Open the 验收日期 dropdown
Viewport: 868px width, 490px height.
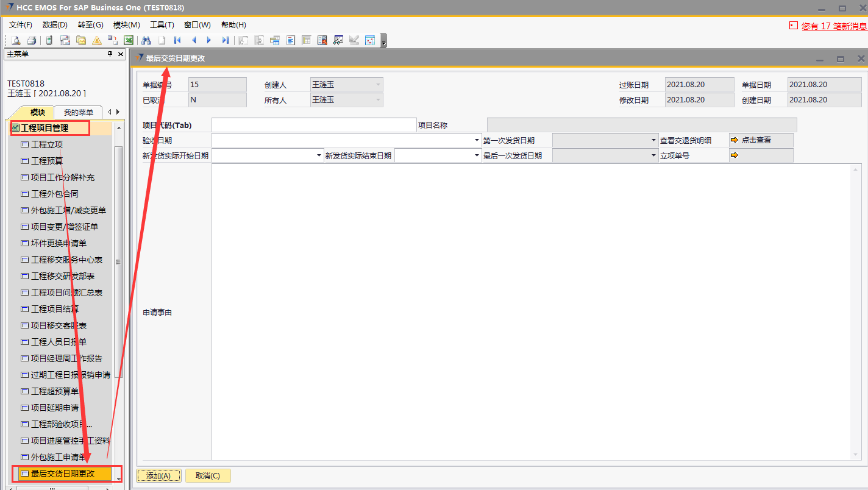[477, 140]
